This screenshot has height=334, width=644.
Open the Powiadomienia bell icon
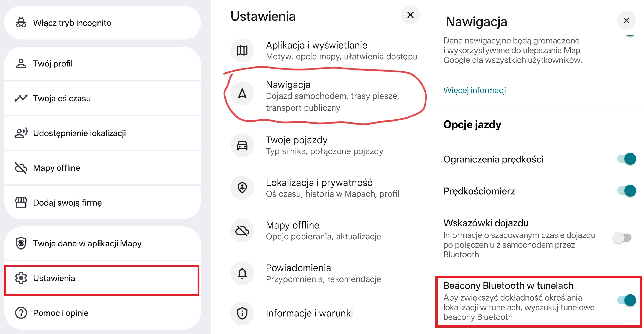point(242,273)
